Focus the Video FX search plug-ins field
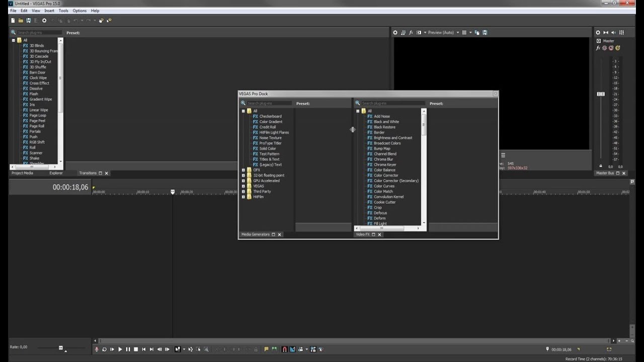 tap(393, 103)
